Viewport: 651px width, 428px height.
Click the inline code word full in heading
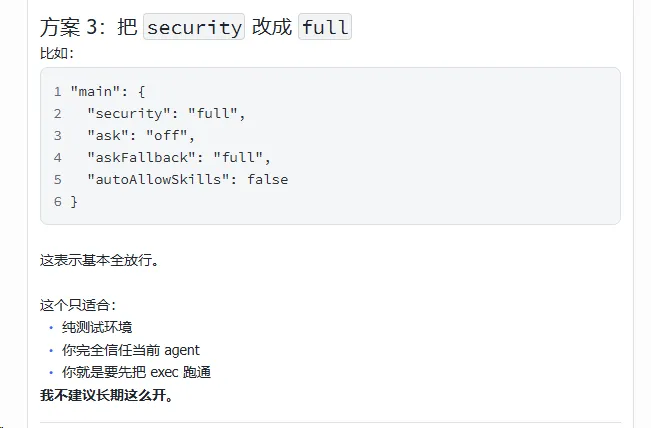coord(325,27)
